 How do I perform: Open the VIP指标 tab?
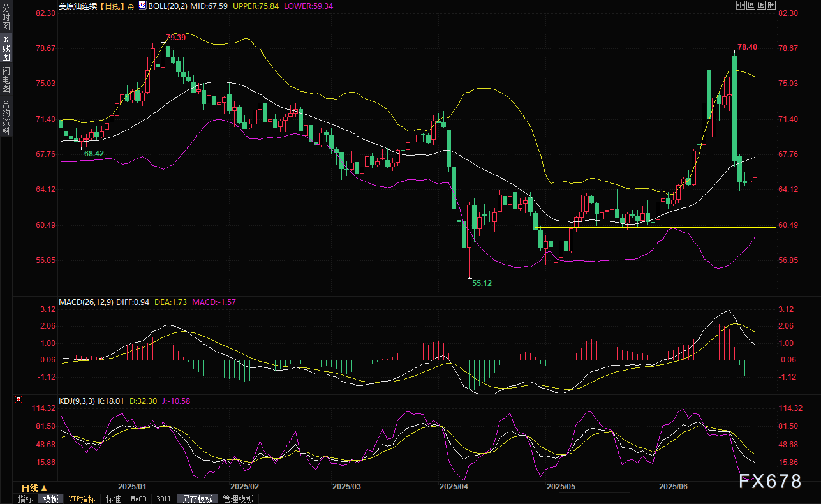[82, 499]
